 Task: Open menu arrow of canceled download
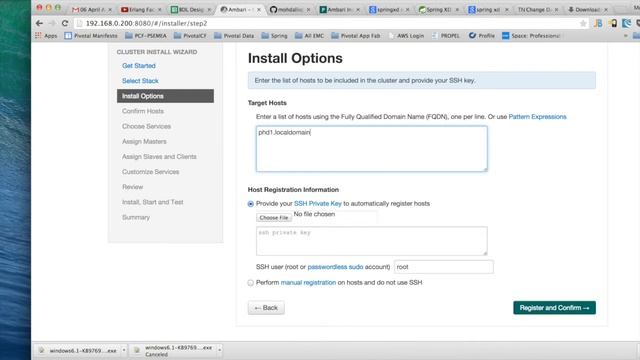tap(220, 350)
